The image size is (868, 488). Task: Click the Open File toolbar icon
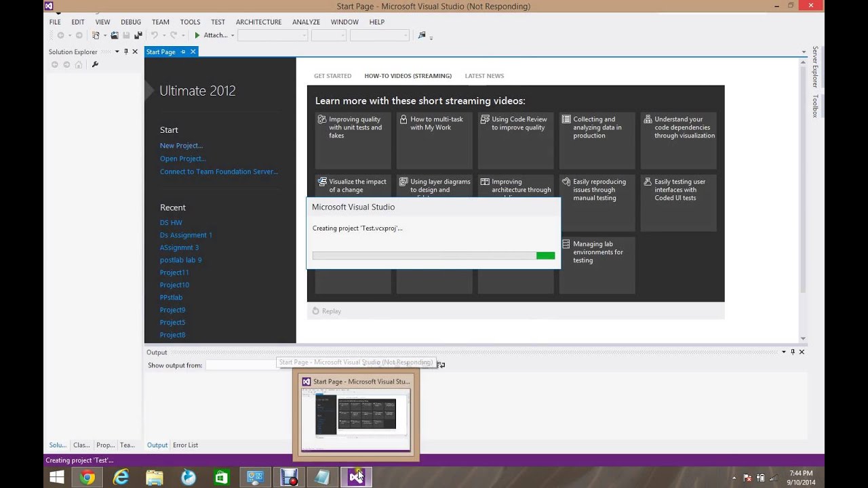click(x=115, y=35)
